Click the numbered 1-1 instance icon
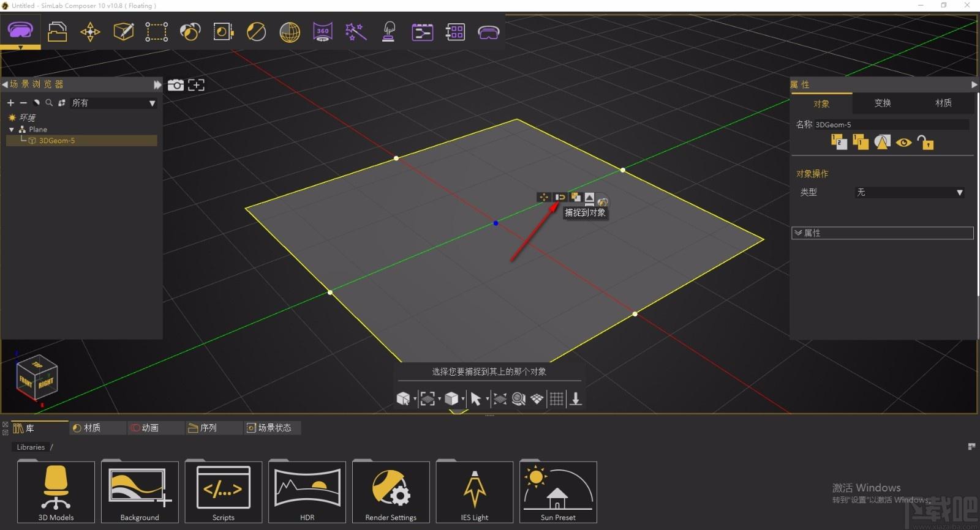 [x=861, y=143]
